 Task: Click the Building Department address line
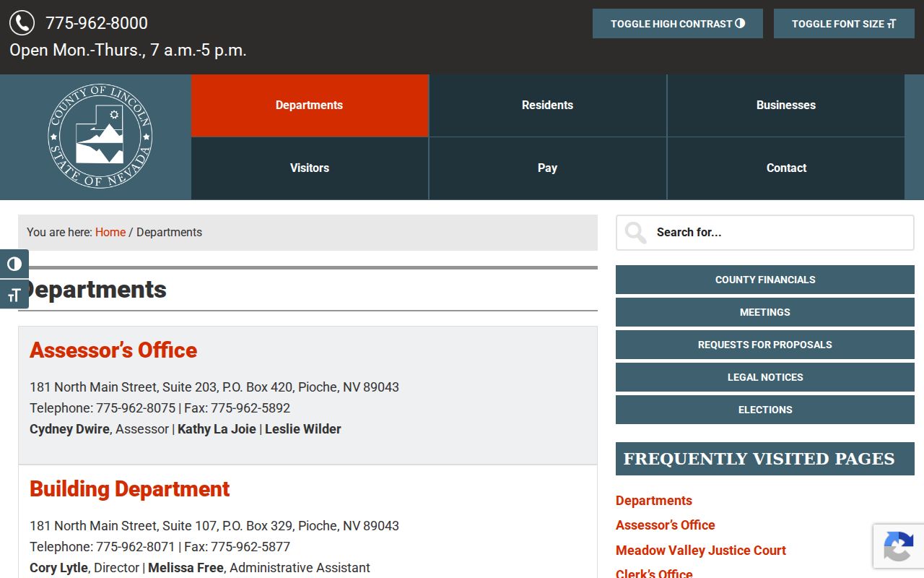click(x=214, y=526)
